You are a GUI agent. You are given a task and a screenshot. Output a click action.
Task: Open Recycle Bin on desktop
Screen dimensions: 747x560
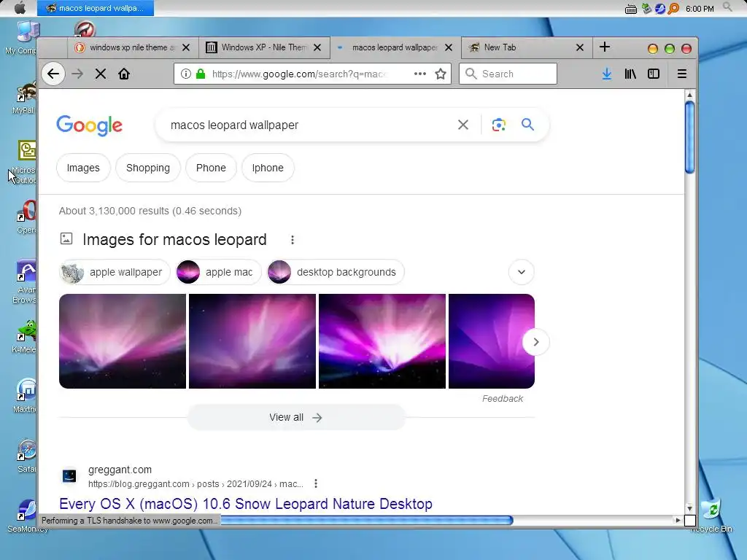point(711,514)
